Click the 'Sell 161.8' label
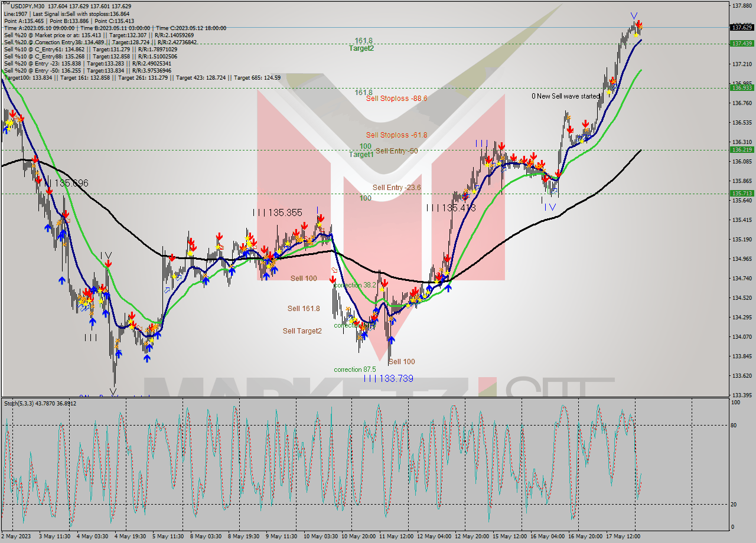 tap(304, 309)
